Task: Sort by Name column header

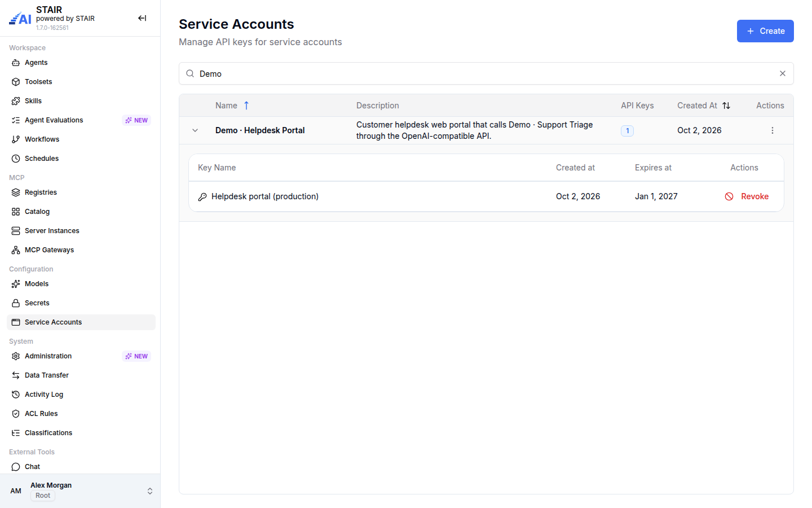Action: pos(232,106)
